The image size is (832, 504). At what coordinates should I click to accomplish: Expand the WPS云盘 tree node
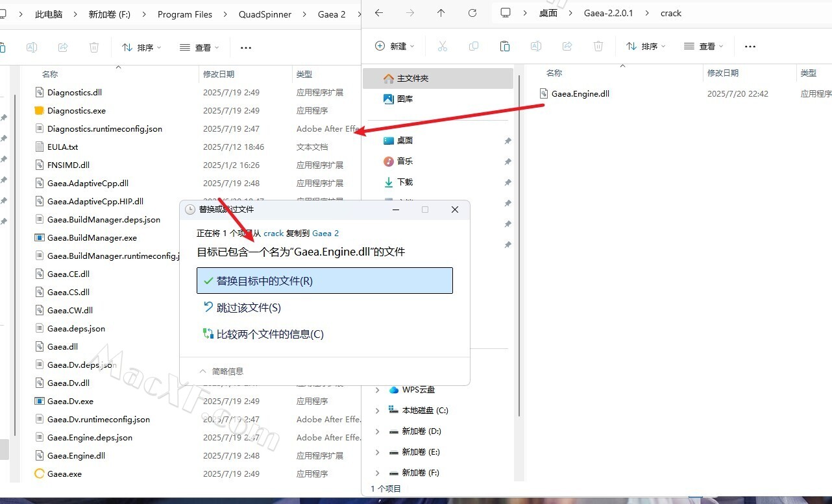point(378,390)
